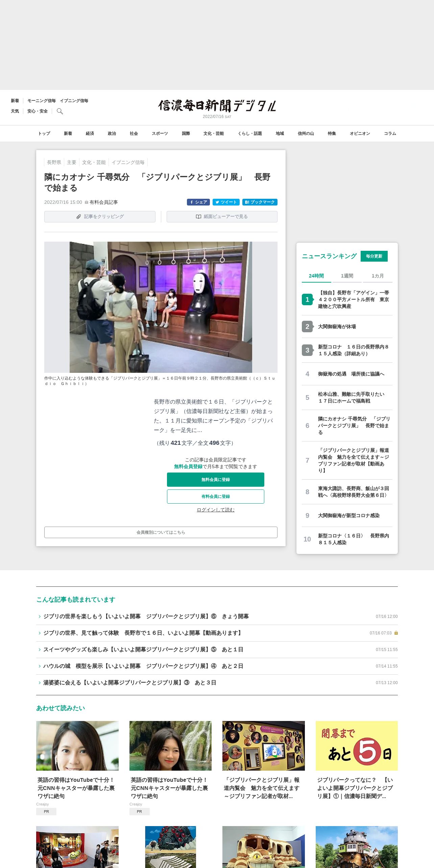
Task: Open 会員種別についてはこちら button
Action: (x=161, y=532)
